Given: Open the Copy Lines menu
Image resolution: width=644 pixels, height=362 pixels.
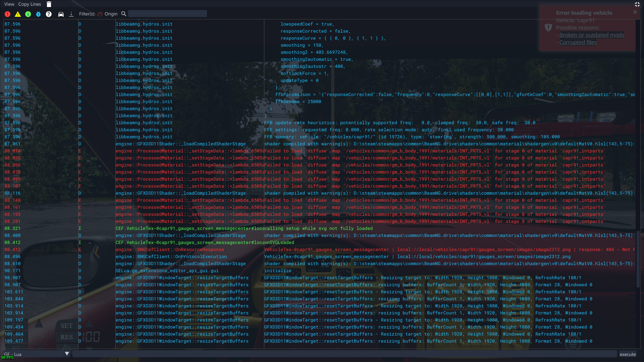Looking at the screenshot, I should 30,4.
